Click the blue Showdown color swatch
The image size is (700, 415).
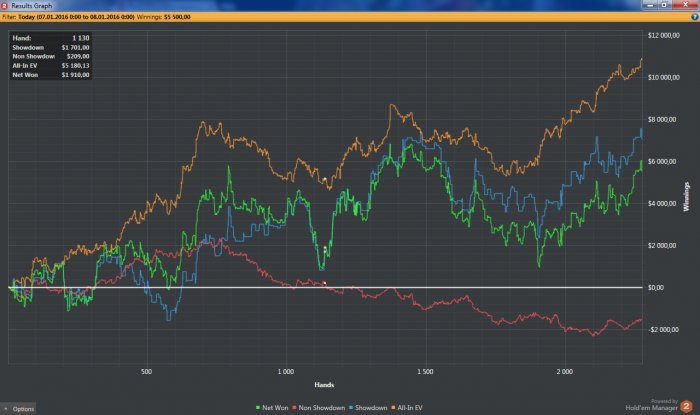(351, 407)
